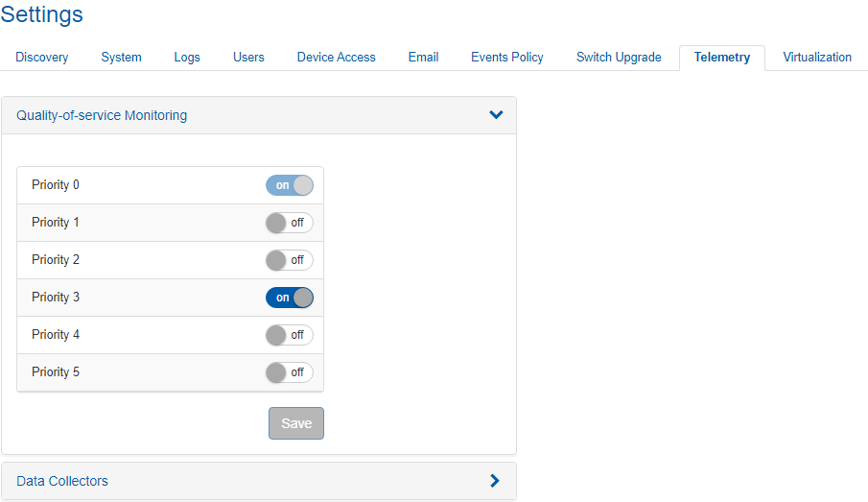Enable the Priority 1 switch
Viewport: 868px width, 502px height.
289,223
